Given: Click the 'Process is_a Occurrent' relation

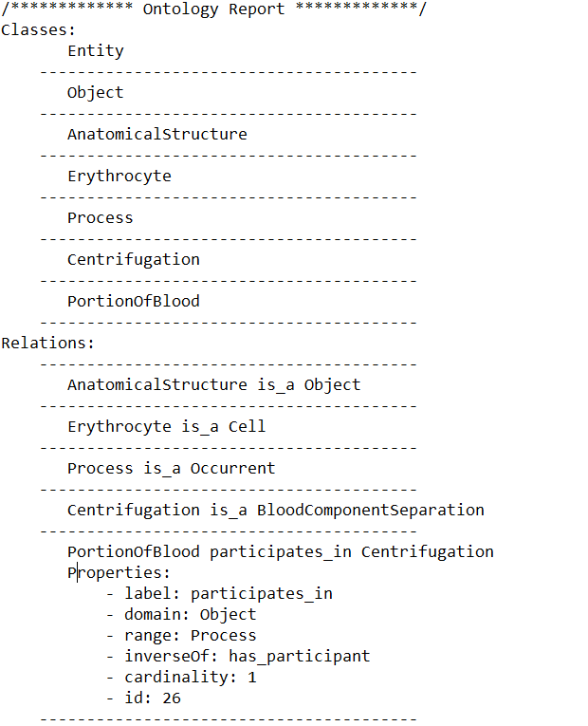Looking at the screenshot, I should [171, 469].
